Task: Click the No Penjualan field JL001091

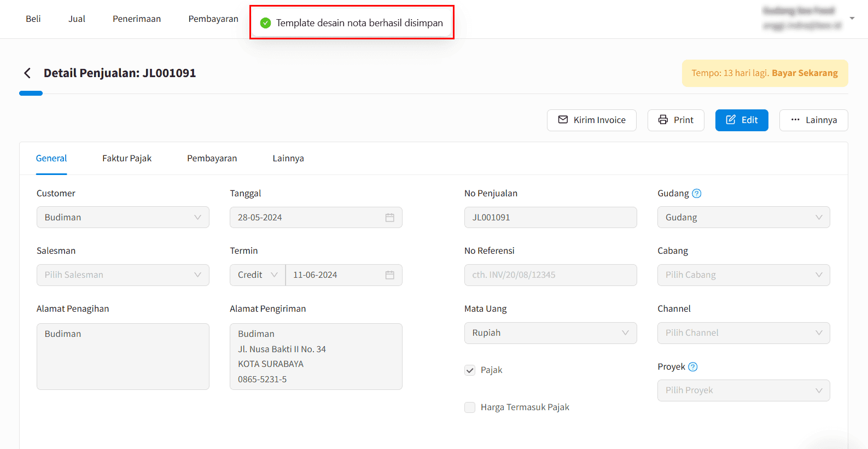Action: (x=550, y=218)
